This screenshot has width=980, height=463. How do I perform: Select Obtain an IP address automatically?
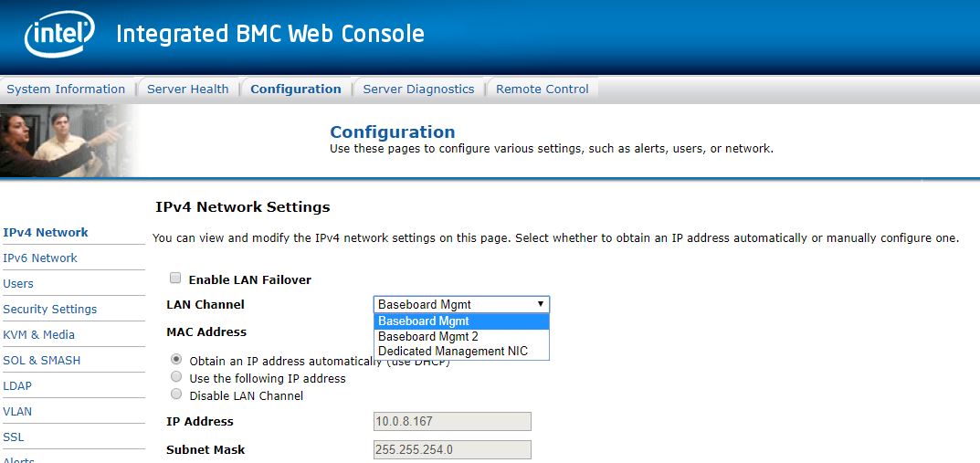coord(176,360)
